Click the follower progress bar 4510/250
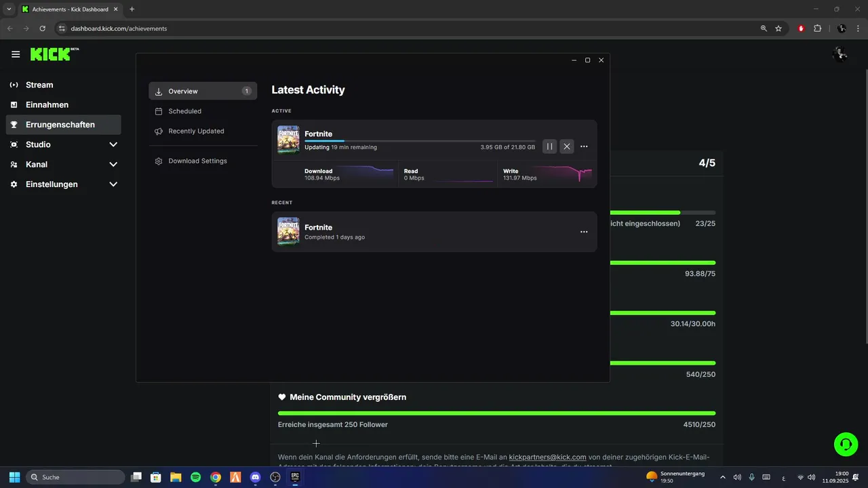868x488 pixels. 496,413
